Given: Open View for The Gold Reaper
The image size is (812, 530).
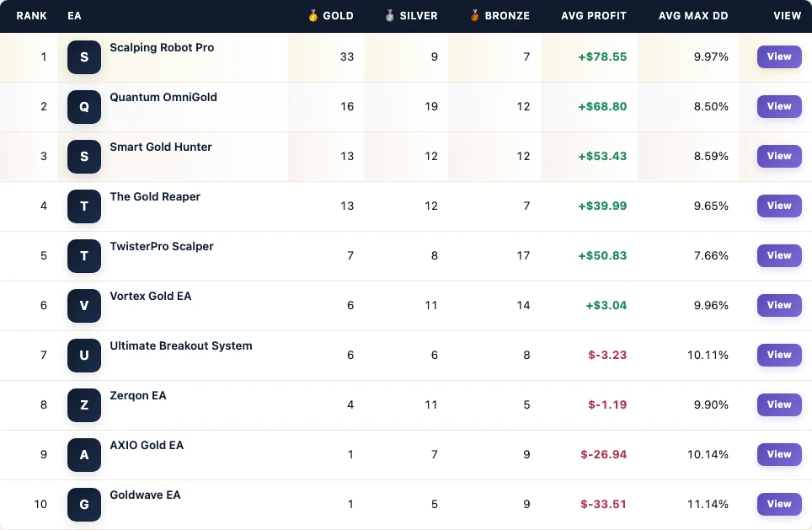Looking at the screenshot, I should (779, 206).
